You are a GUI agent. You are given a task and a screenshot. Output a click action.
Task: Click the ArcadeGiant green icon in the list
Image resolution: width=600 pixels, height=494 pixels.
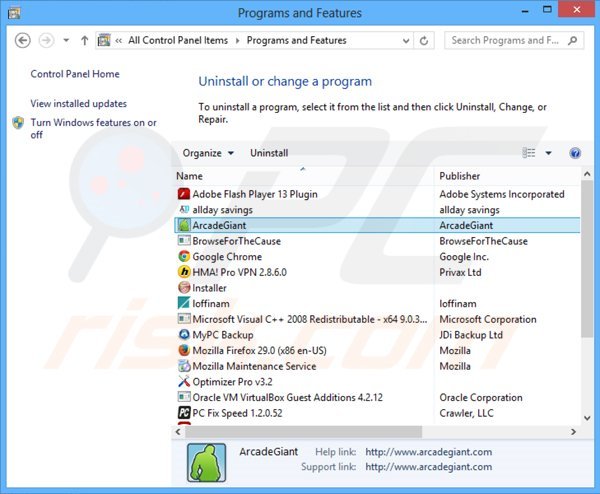point(184,225)
